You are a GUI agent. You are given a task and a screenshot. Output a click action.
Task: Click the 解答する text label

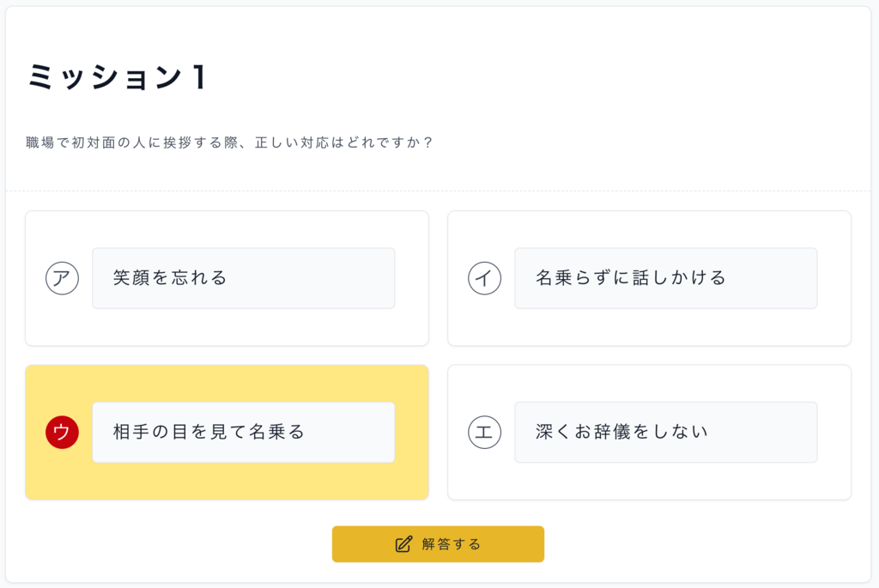pyautogui.click(x=452, y=544)
